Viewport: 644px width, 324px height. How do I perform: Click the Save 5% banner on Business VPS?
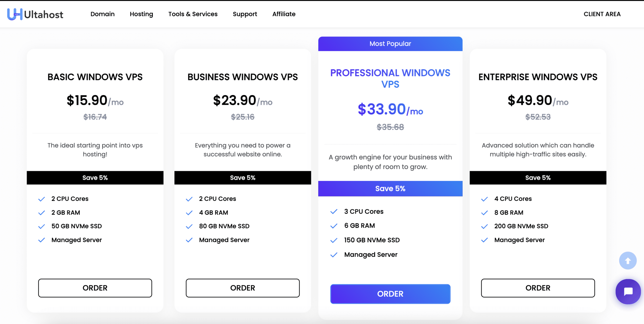point(243,178)
